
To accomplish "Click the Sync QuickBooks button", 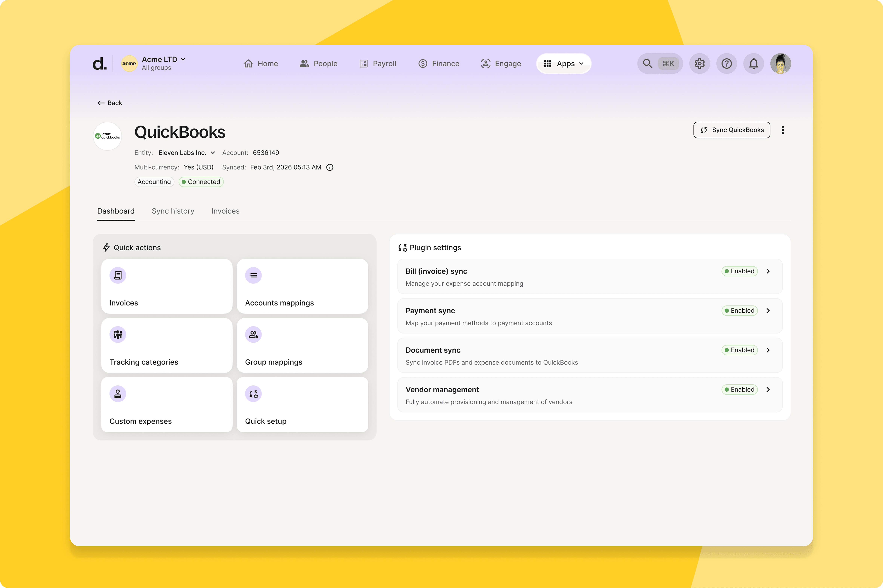I will (x=732, y=130).
